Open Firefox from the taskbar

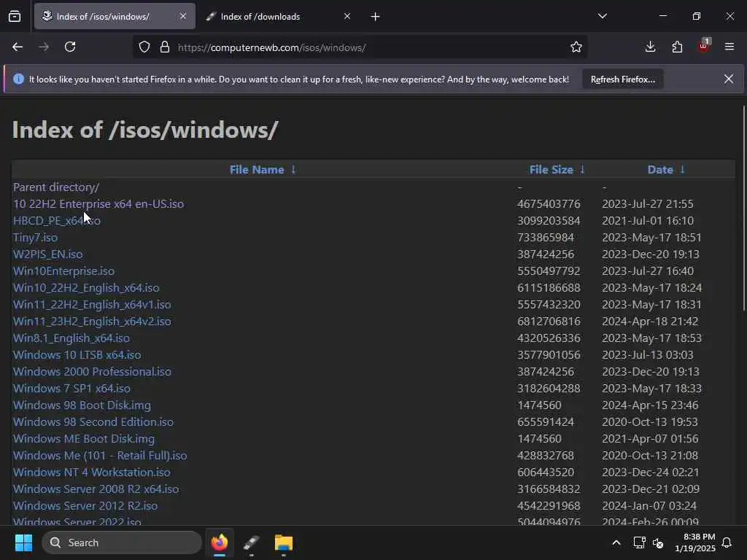pos(220,542)
